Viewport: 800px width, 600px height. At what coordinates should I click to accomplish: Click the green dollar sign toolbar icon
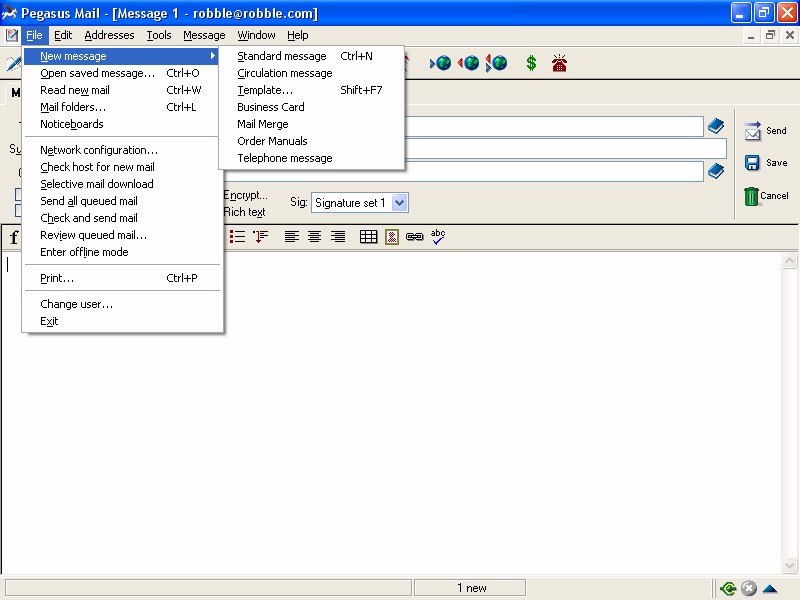coord(531,63)
